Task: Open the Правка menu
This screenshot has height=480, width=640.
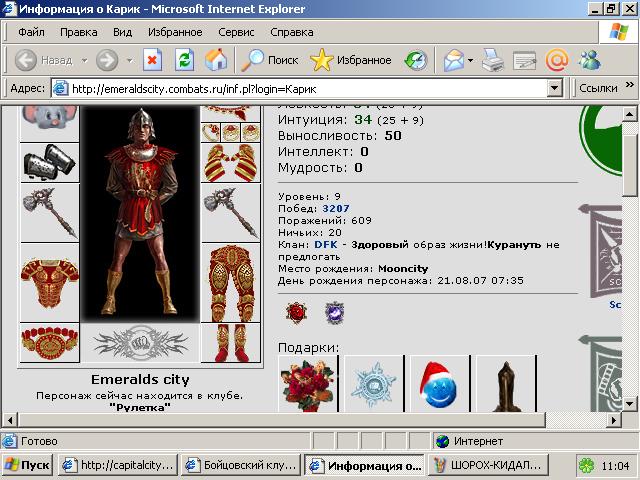Action: (x=79, y=32)
